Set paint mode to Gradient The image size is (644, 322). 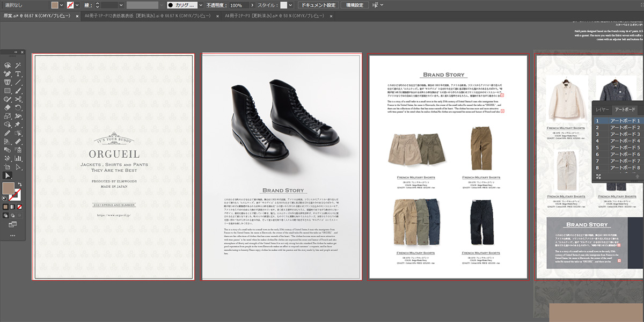click(12, 207)
